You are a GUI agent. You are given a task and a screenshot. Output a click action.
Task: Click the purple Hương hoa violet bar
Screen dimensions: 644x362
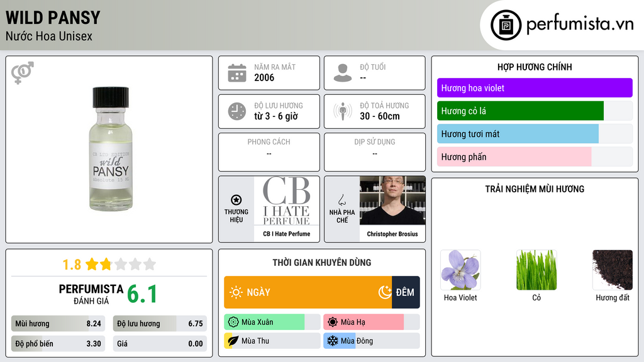point(535,88)
